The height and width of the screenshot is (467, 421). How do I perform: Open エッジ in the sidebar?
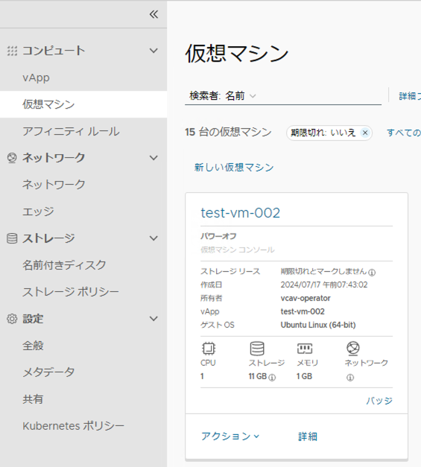tap(38, 211)
